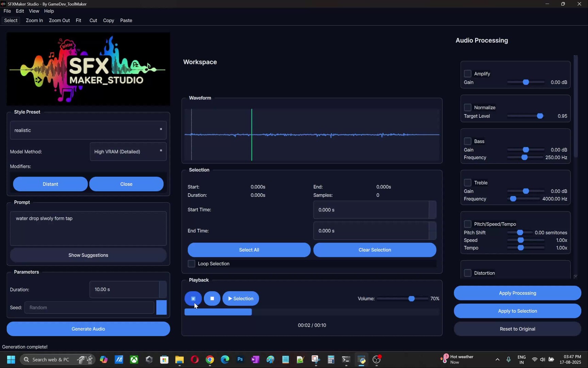Open the Style Preset dropdown showing realistic
This screenshot has height=368, width=588.
[88, 130]
